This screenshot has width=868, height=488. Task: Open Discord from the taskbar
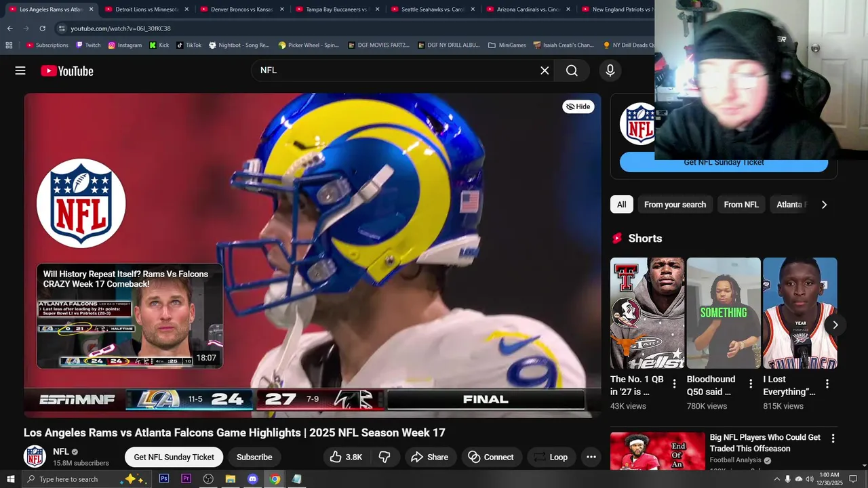(x=252, y=479)
